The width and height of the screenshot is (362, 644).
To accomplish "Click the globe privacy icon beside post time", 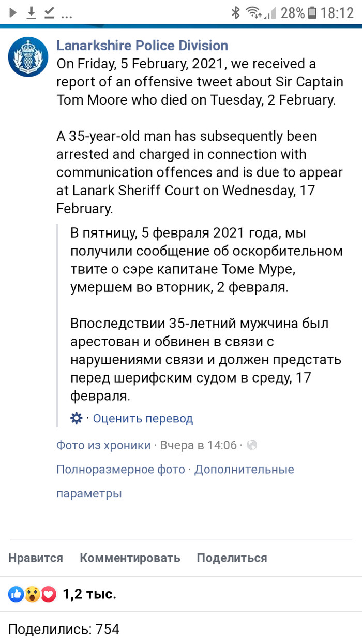I will tap(253, 445).
